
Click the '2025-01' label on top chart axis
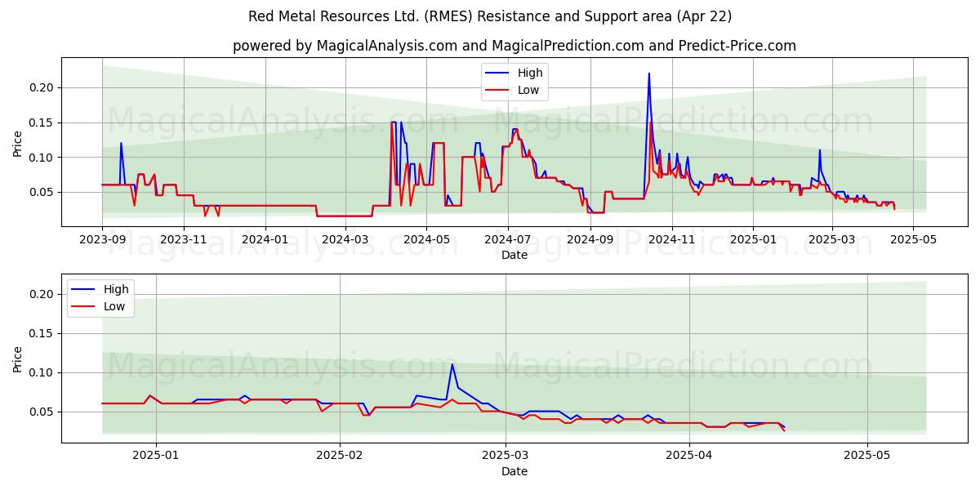coord(752,239)
